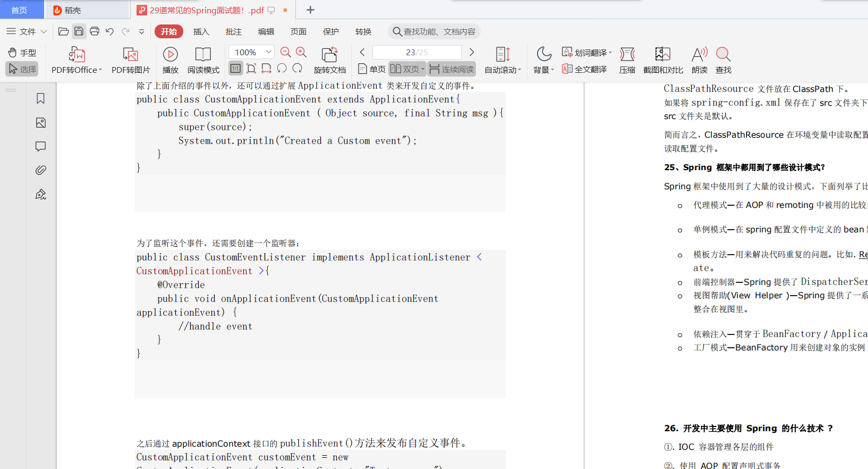This screenshot has height=469, width=868.
Task: Start 播放 slideshow playback
Action: click(x=171, y=60)
